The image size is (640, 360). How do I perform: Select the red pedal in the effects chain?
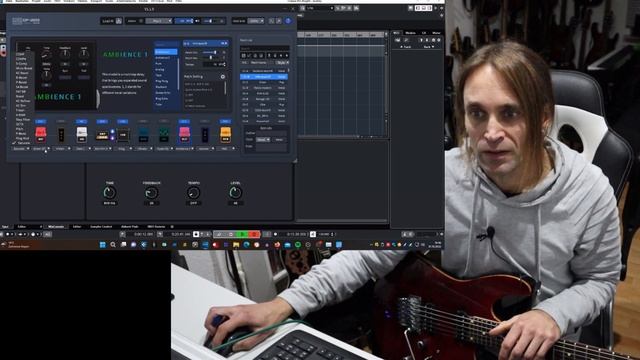[41, 134]
